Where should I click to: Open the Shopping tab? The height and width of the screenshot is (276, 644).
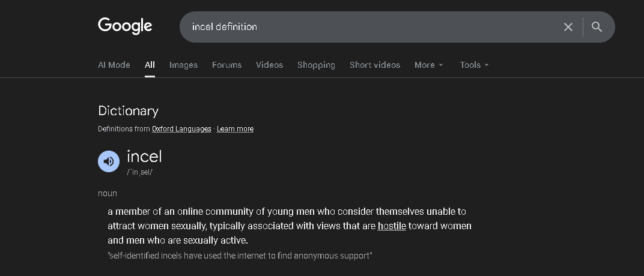coord(316,65)
